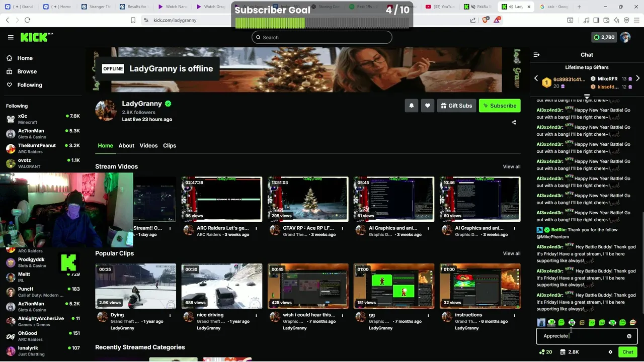This screenshot has height=362, width=644.
Task: Bookmark this page in address bar
Action: [x=133, y=20]
